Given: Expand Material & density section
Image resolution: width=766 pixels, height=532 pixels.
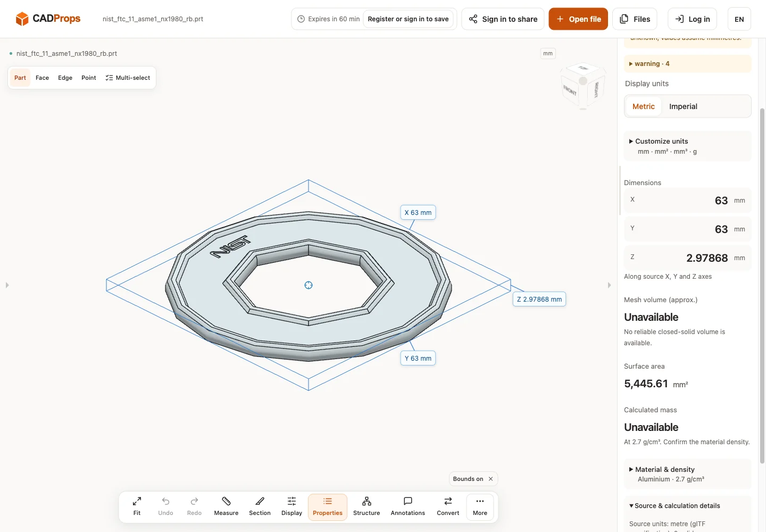Looking at the screenshot, I should 687,474.
